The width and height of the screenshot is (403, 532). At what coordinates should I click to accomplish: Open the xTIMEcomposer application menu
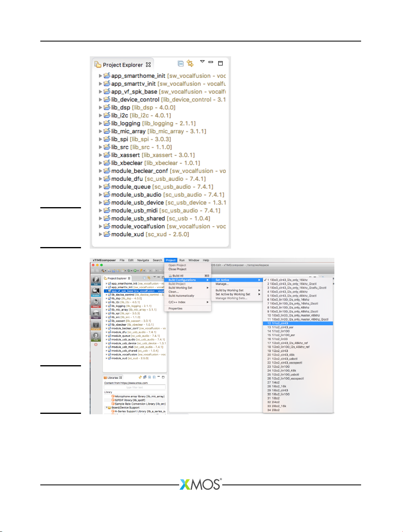click(x=104, y=260)
